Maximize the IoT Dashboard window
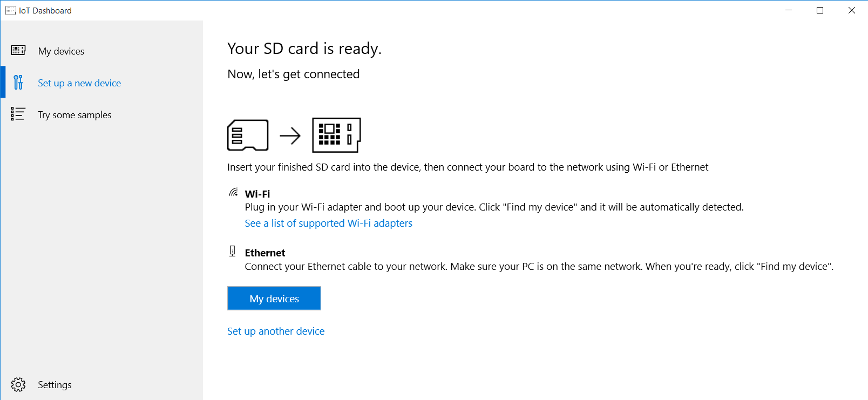 point(820,10)
